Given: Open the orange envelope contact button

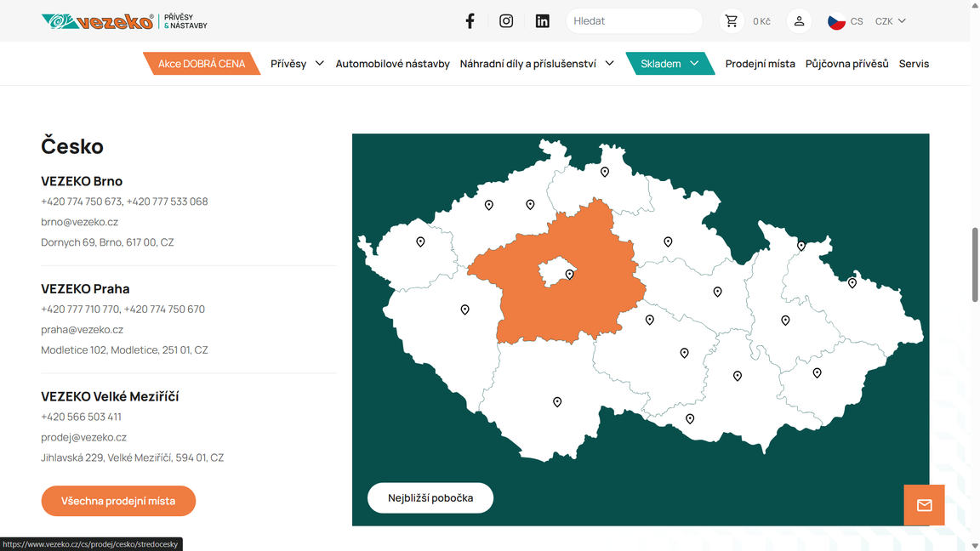Looking at the screenshot, I should pyautogui.click(x=924, y=505).
